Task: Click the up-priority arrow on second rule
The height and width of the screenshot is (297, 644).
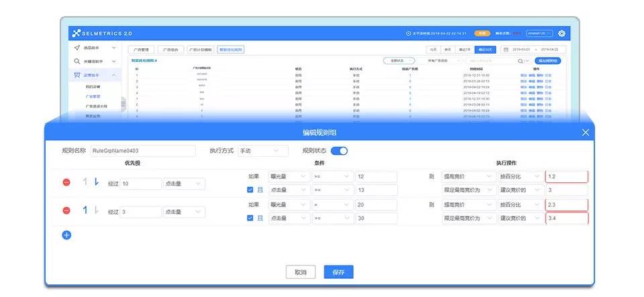Action: tap(85, 211)
